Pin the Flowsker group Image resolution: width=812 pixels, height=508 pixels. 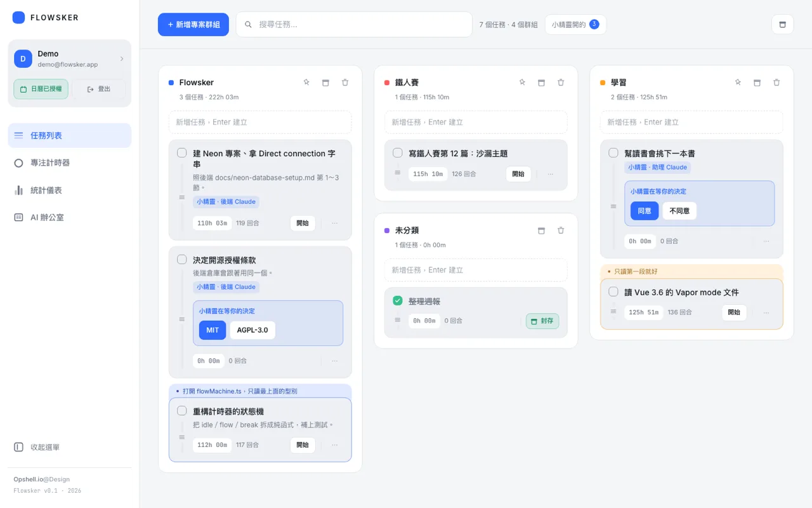click(x=306, y=83)
